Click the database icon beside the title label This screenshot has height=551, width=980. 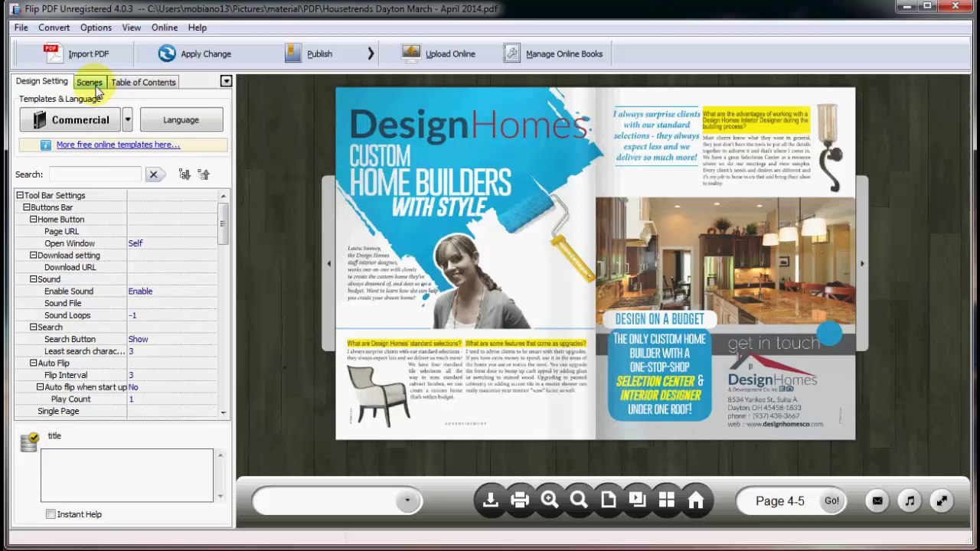[29, 442]
